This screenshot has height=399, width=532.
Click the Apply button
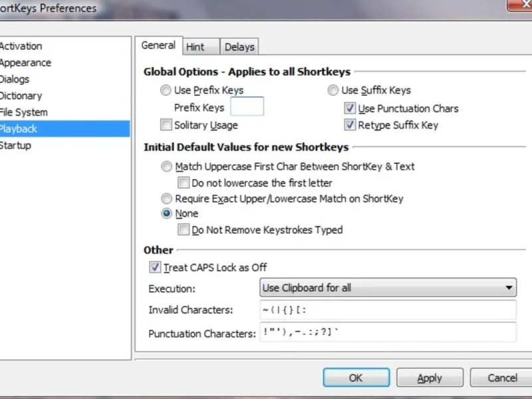pos(430,378)
